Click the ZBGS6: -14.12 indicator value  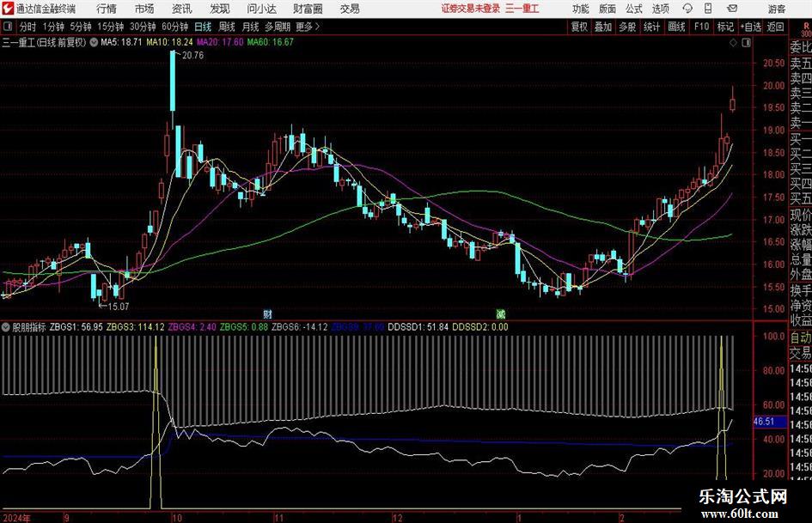point(300,326)
